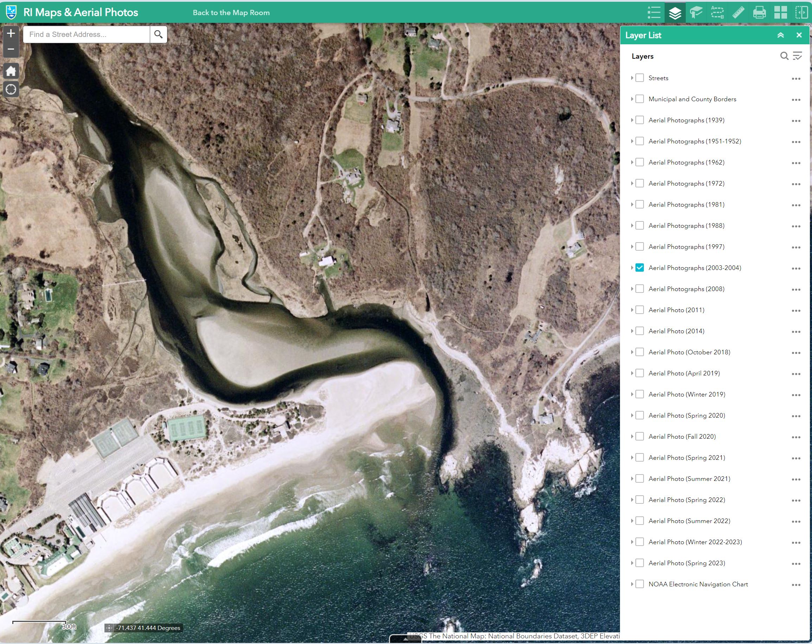The image size is (812, 644).
Task: Click the Layer List stack icon
Action: pyautogui.click(x=675, y=12)
